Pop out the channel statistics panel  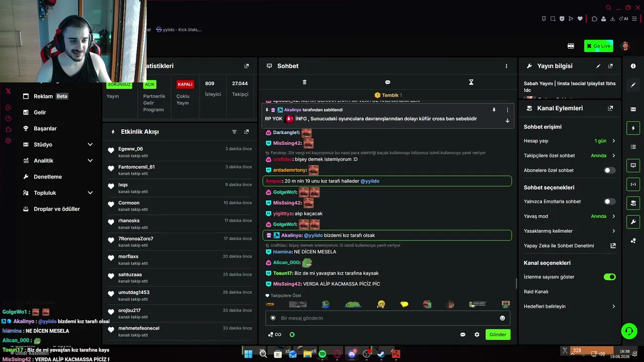click(x=247, y=66)
